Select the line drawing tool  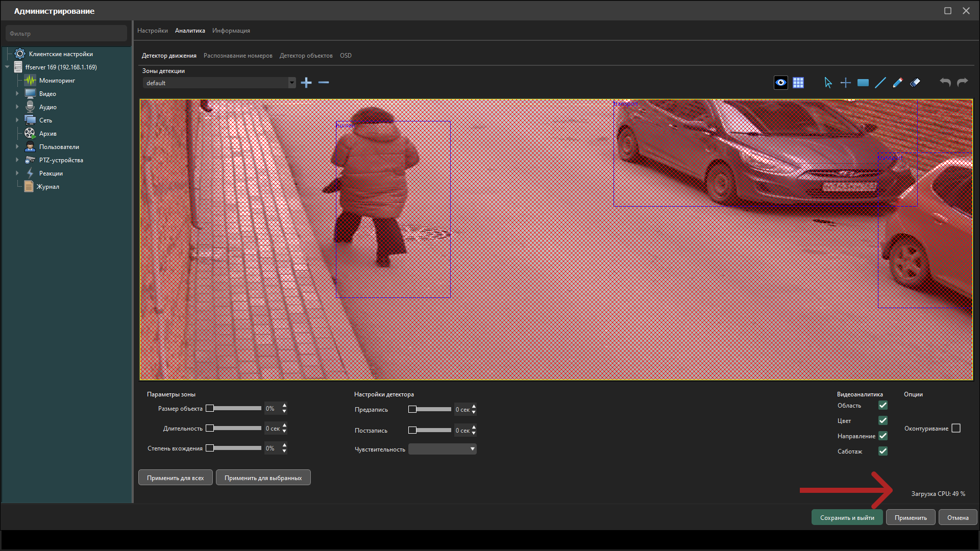(880, 83)
